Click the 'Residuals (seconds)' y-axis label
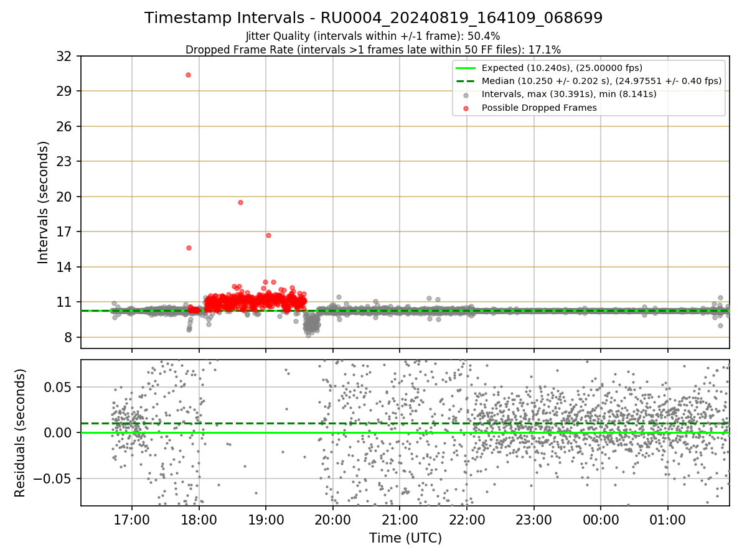This screenshot has height=560, width=747. coord(21,432)
